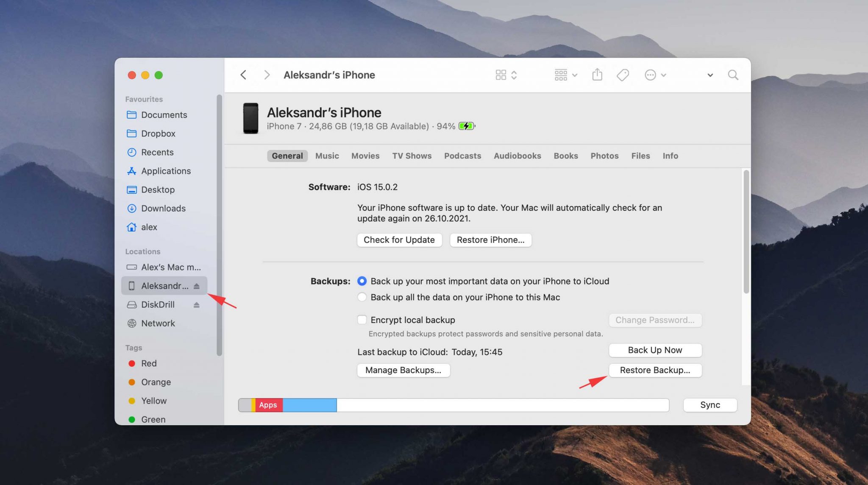This screenshot has width=868, height=485.
Task: Click Change Password... button
Action: point(655,320)
